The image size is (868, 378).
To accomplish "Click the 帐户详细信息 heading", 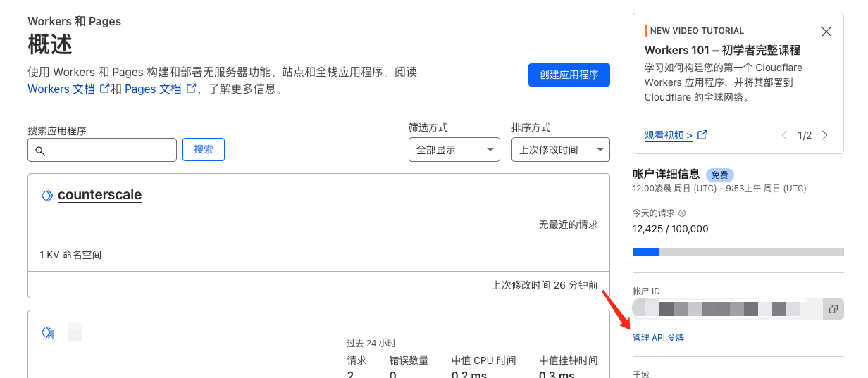I will click(x=666, y=175).
